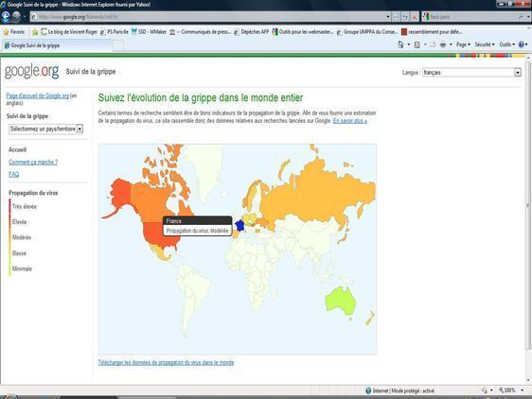Click the FAQ link in sidebar
Image resolution: width=532 pixels, height=399 pixels.
[13, 174]
